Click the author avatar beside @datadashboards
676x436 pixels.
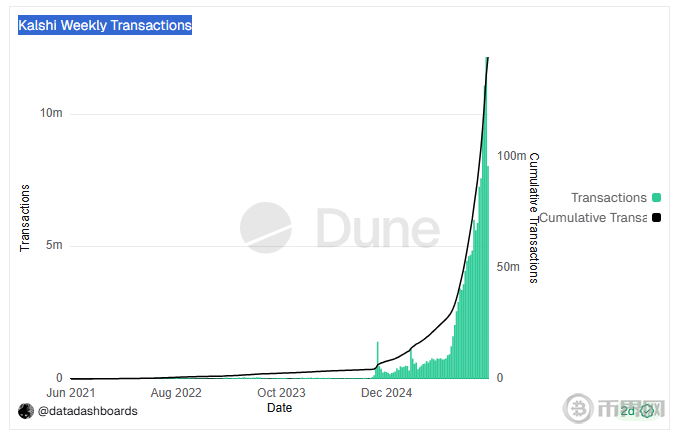[26, 411]
